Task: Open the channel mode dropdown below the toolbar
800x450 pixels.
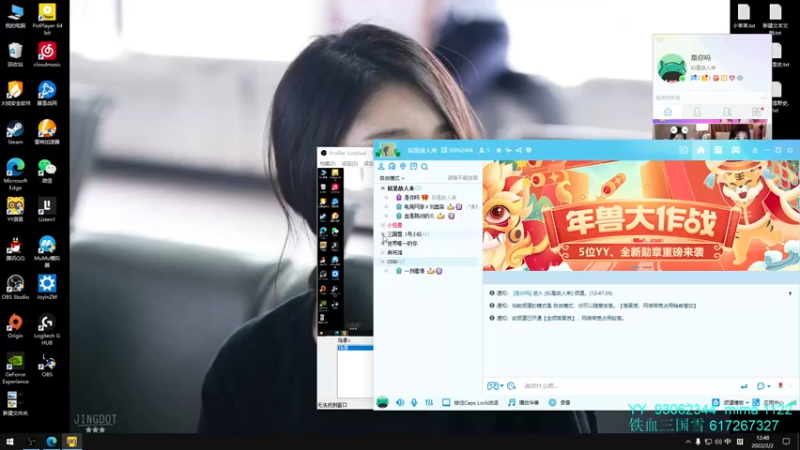Action: pyautogui.click(x=392, y=178)
